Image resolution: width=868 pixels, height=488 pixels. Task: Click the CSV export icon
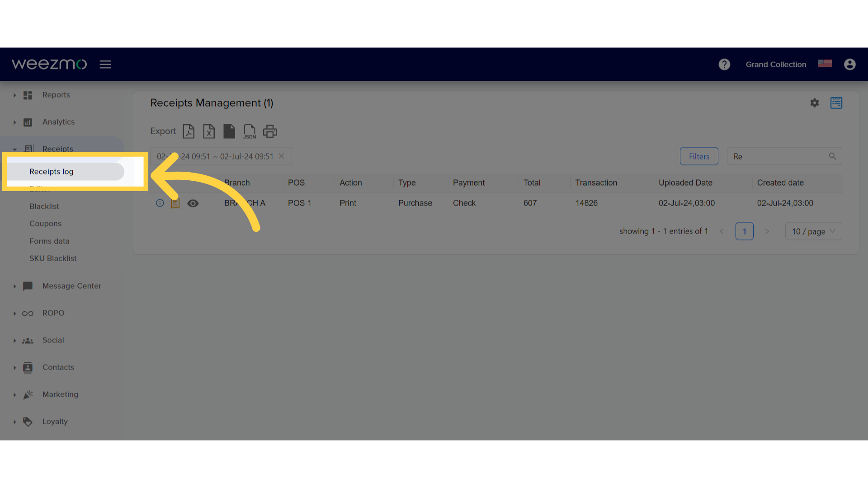pyautogui.click(x=229, y=131)
